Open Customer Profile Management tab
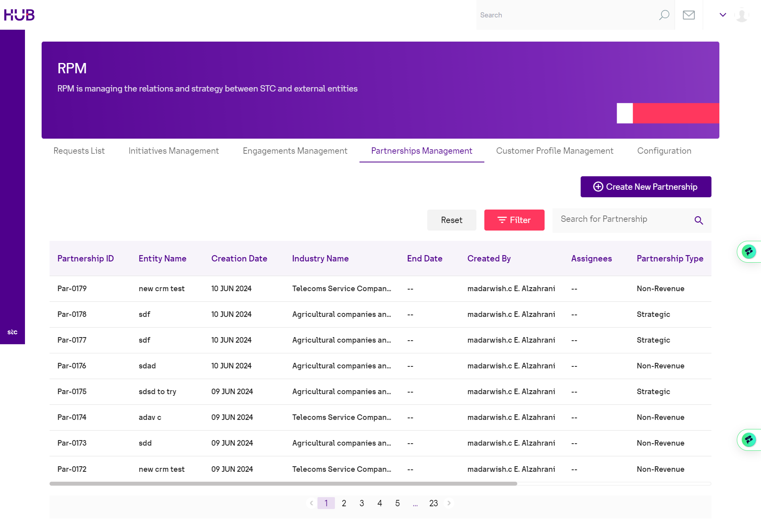This screenshot has width=761, height=532. click(554, 151)
